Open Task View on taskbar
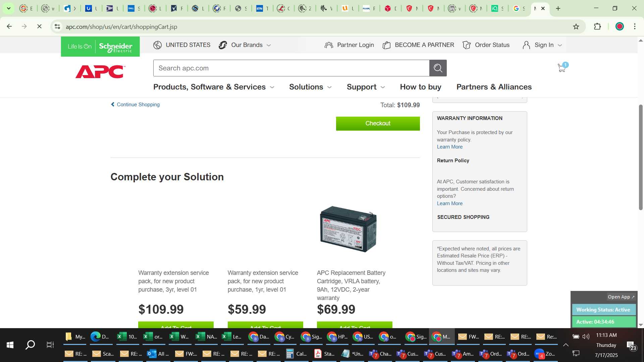 50,345
